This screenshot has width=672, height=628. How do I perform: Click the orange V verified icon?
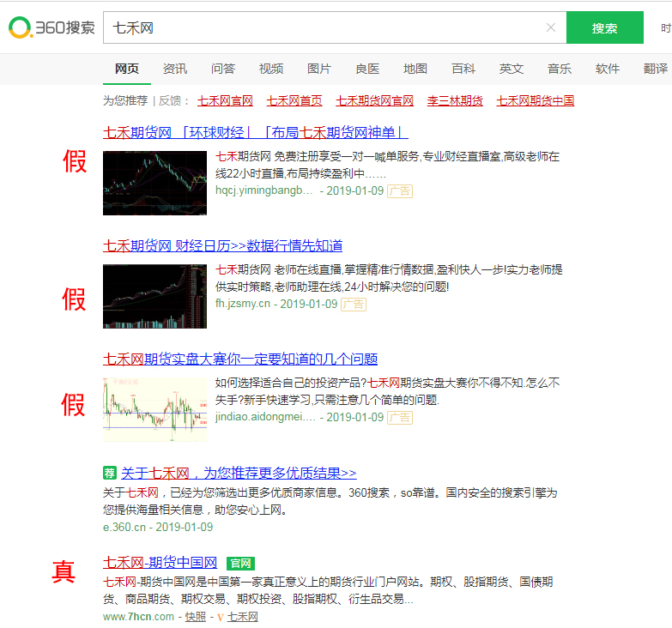click(221, 618)
